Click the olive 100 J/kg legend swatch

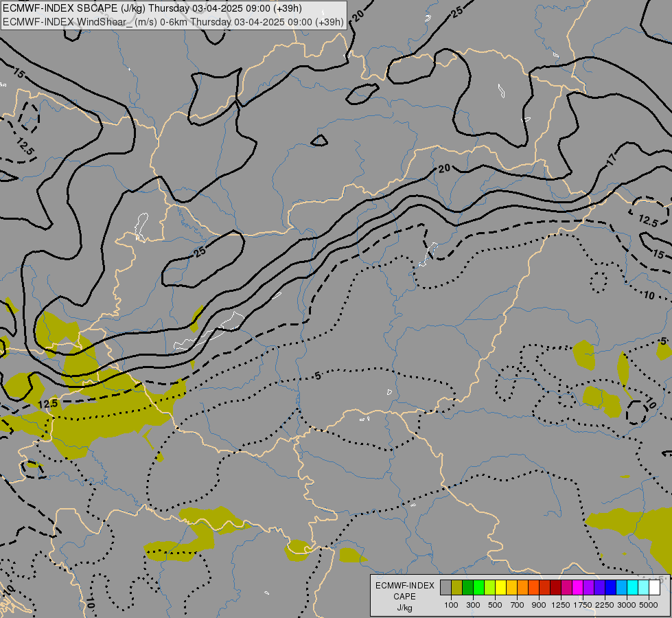pos(457,588)
